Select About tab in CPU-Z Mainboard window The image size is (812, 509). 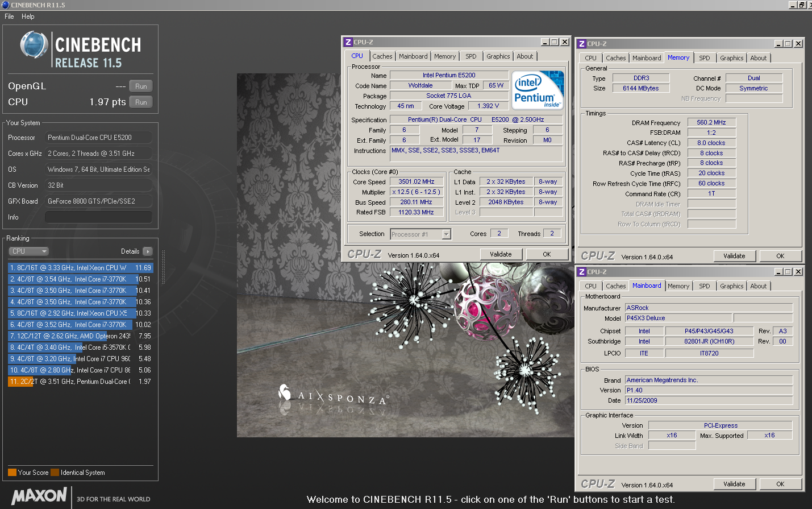pos(759,286)
